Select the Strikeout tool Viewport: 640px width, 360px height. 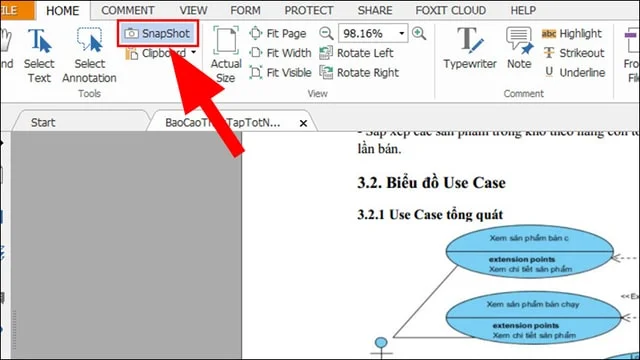click(573, 53)
